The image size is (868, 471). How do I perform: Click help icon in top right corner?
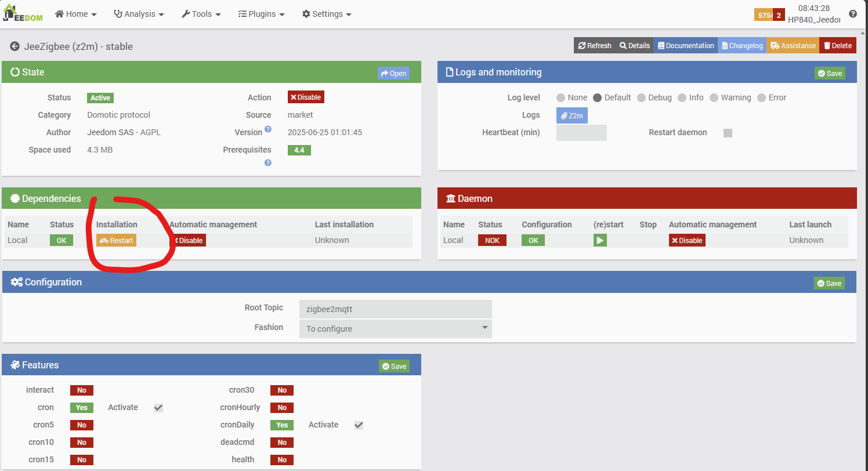[852, 14]
